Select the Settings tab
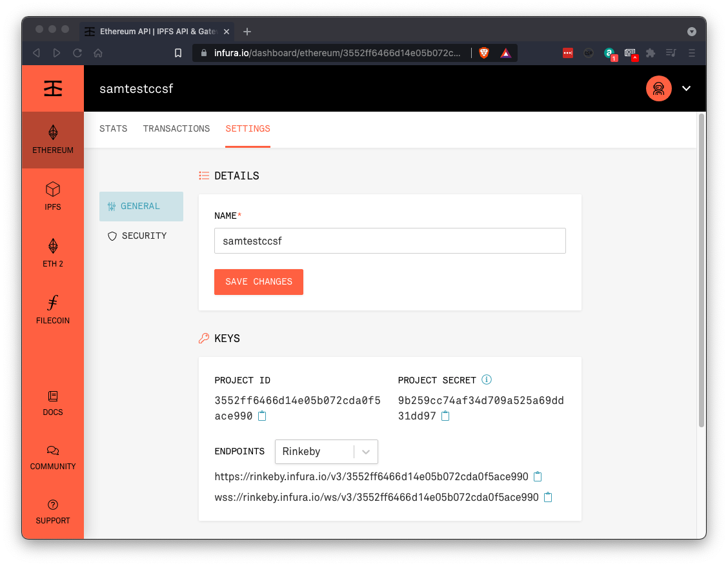728x566 pixels. click(248, 128)
